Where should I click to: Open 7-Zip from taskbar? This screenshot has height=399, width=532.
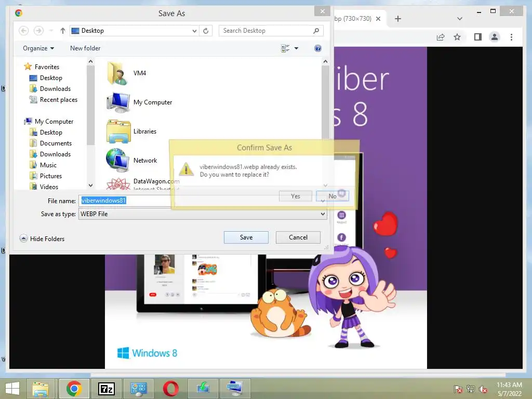(x=106, y=389)
